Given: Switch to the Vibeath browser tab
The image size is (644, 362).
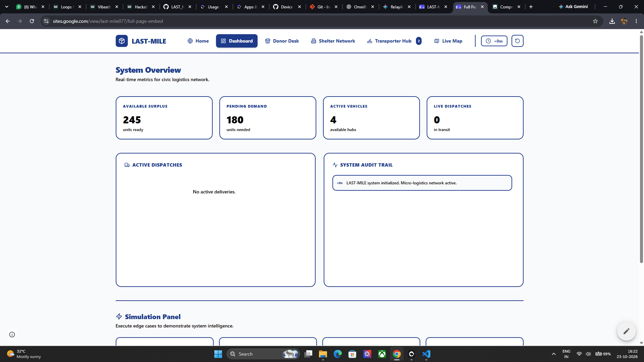Looking at the screenshot, I should pyautogui.click(x=104, y=7).
